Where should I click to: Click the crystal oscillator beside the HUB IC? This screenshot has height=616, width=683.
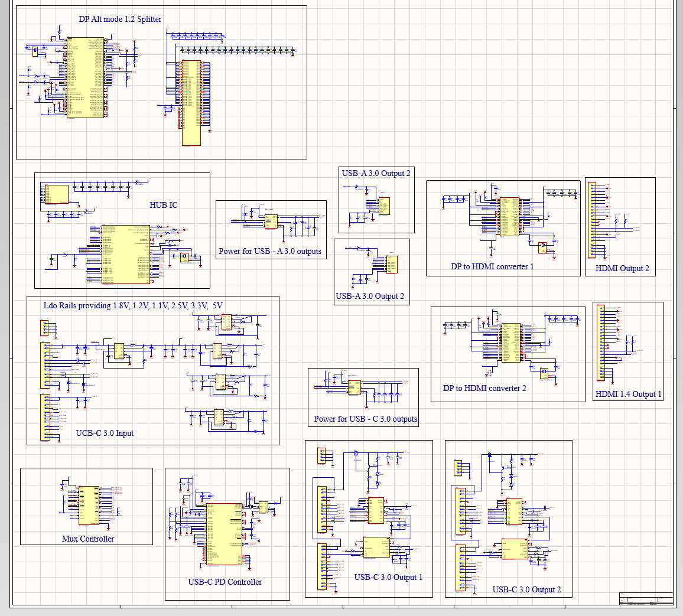[183, 257]
